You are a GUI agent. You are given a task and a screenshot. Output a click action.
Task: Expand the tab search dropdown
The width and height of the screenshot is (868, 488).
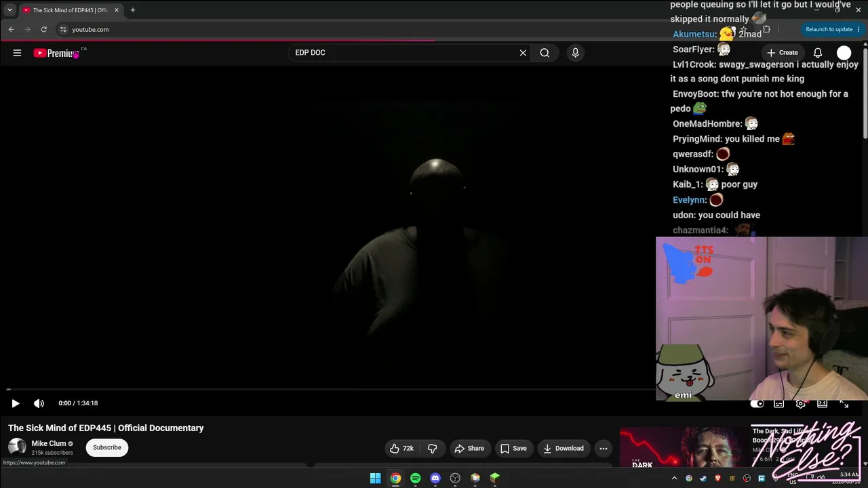(9, 10)
